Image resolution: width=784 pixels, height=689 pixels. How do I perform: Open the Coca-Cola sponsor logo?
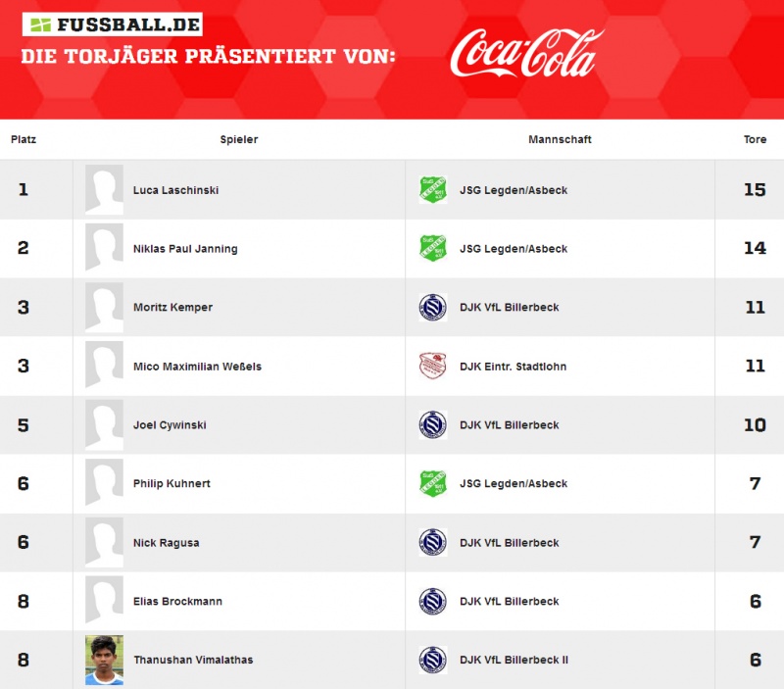(x=526, y=53)
